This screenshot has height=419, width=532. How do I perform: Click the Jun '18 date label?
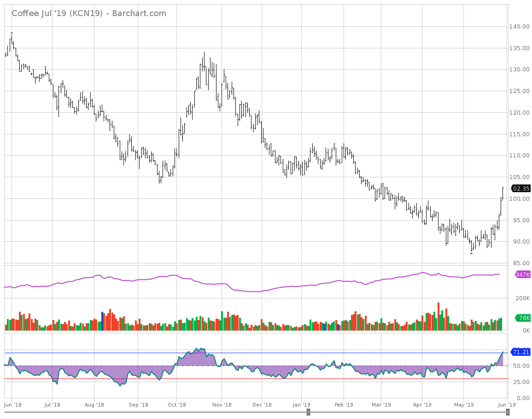tap(13, 404)
